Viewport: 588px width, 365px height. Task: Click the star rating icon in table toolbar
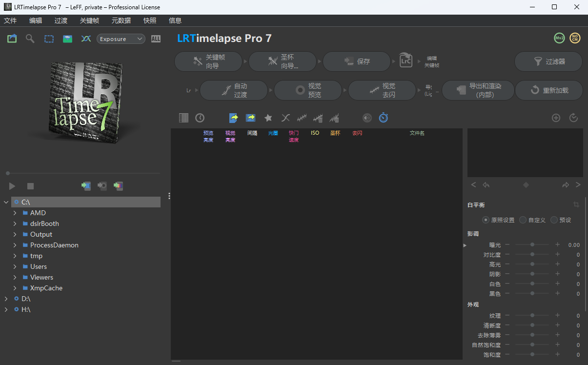coord(268,118)
